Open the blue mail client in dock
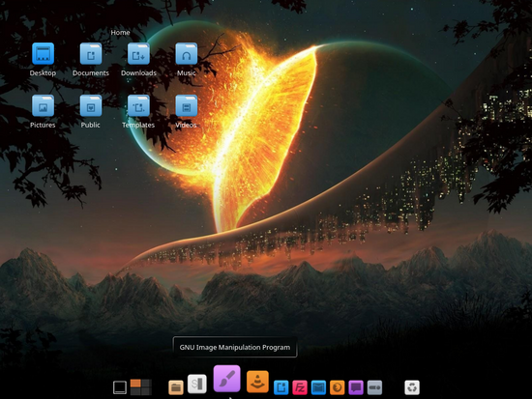 point(318,387)
